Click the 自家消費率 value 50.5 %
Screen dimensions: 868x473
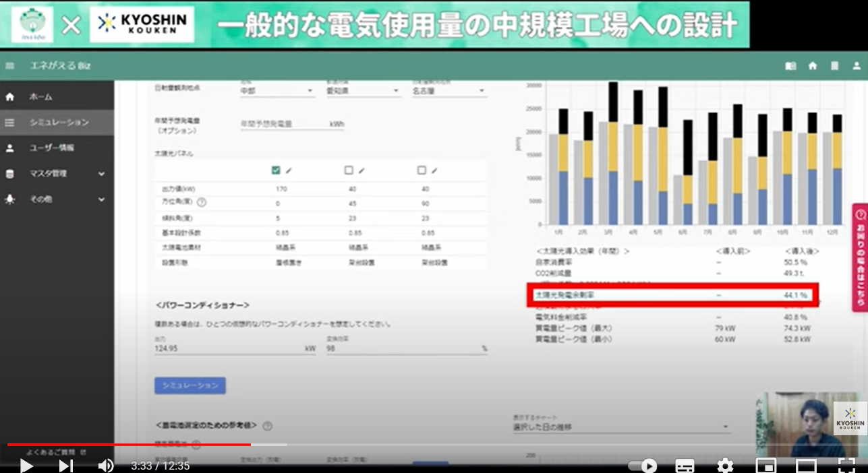[796, 262]
